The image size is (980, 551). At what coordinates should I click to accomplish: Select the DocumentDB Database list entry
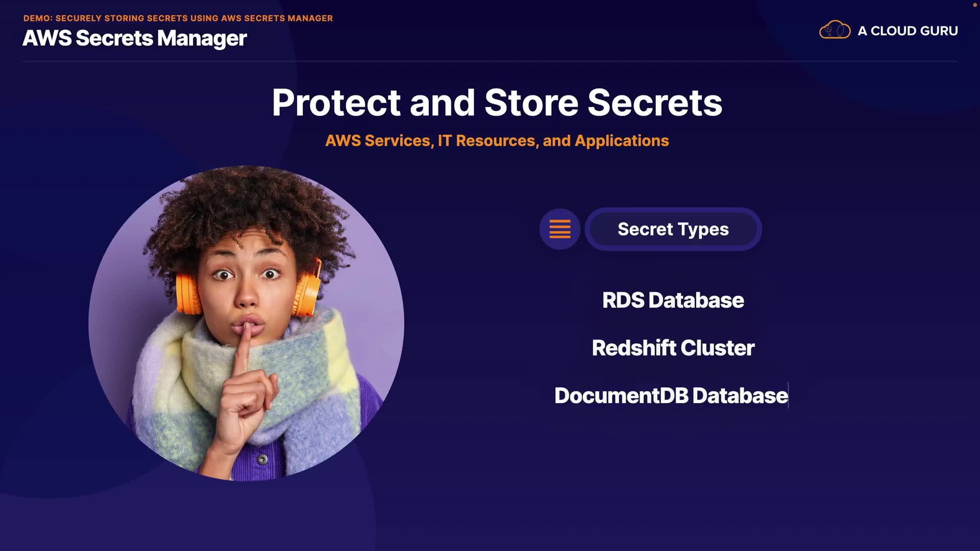click(x=671, y=395)
